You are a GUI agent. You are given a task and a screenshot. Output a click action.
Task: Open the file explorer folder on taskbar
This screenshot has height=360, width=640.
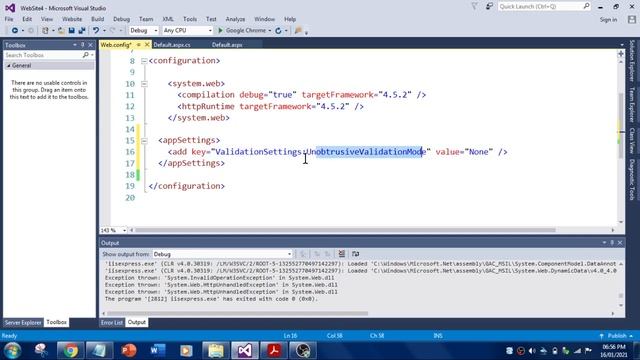[216, 351]
